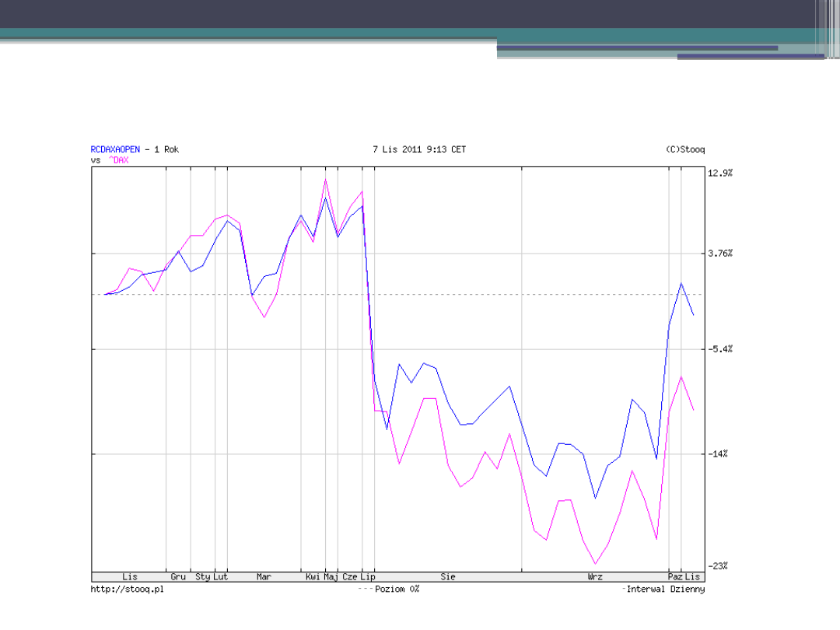840x630 pixels.
Task: Select the -14% y-axis label
Action: tap(719, 453)
